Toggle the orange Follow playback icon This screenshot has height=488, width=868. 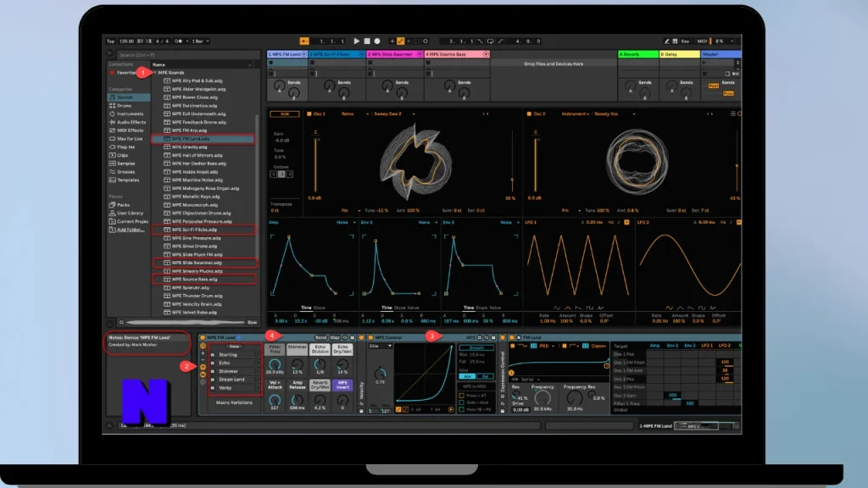304,41
